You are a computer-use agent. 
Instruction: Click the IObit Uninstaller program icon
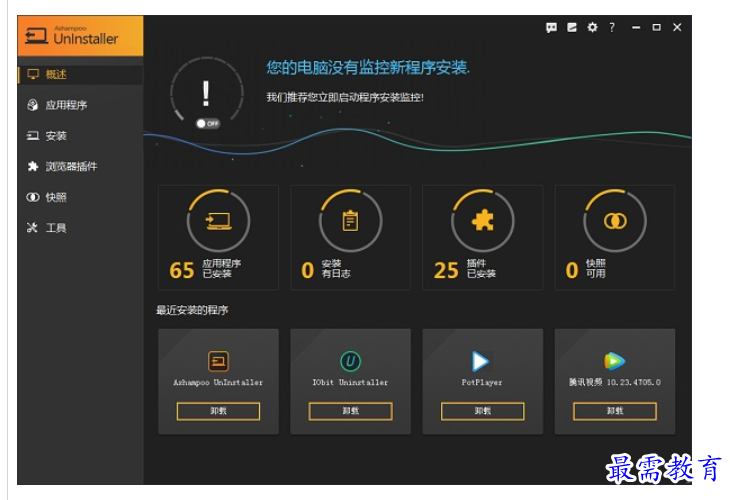(x=351, y=361)
